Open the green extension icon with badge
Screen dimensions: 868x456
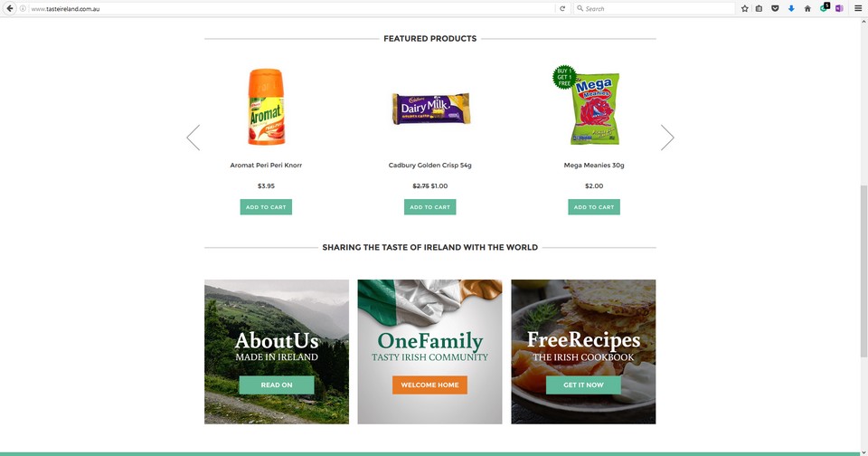click(x=825, y=8)
